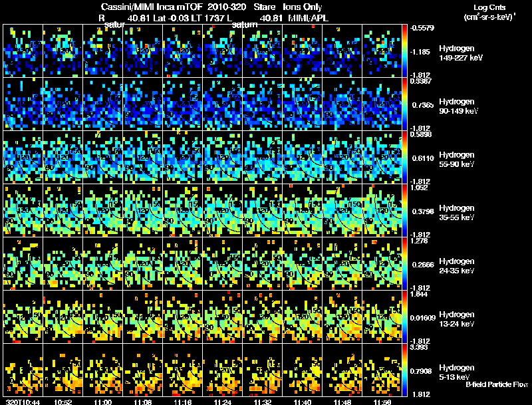Pick the 11:32 time label
This screenshot has height=405, width=532.
tap(262, 402)
